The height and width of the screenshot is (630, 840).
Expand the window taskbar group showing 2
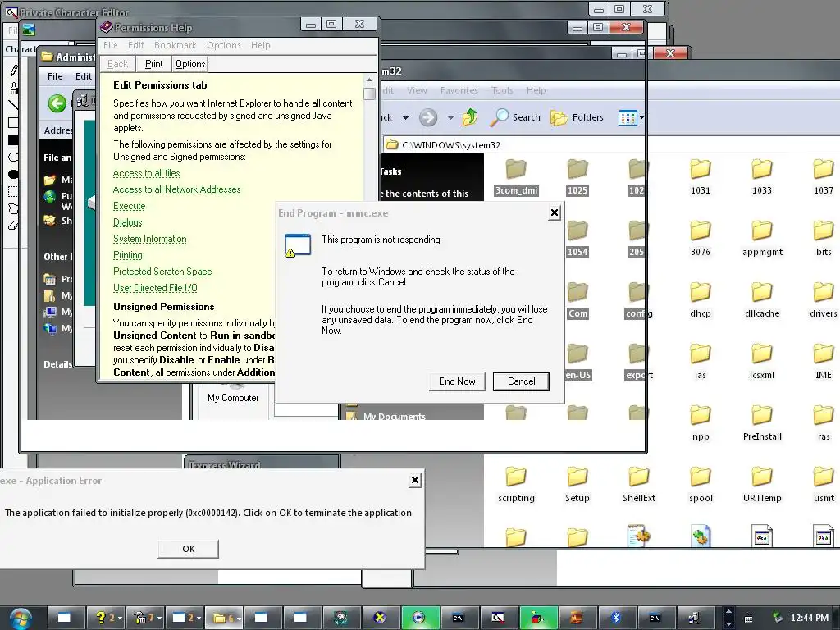(x=199, y=619)
